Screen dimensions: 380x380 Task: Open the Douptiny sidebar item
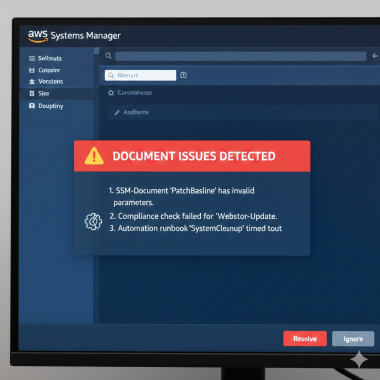pos(50,106)
